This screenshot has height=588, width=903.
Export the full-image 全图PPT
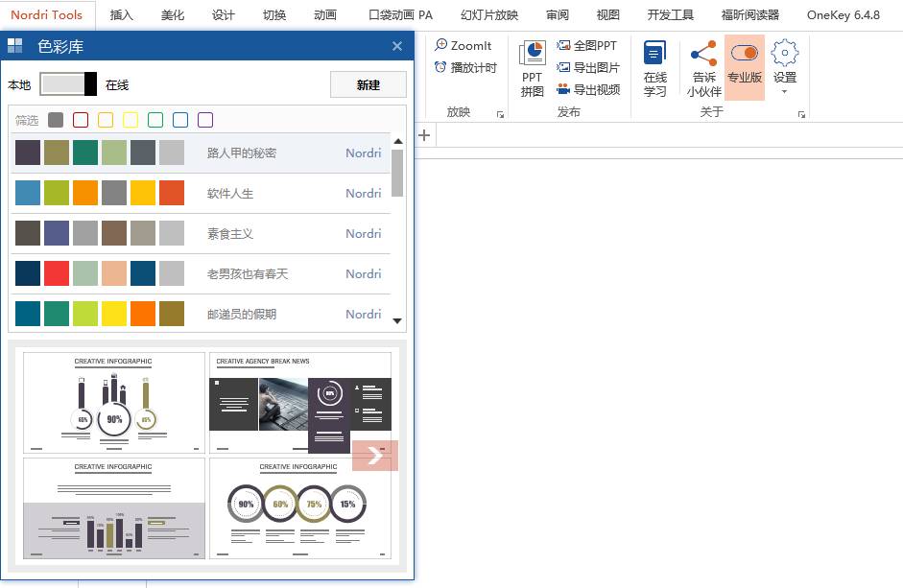coord(587,45)
